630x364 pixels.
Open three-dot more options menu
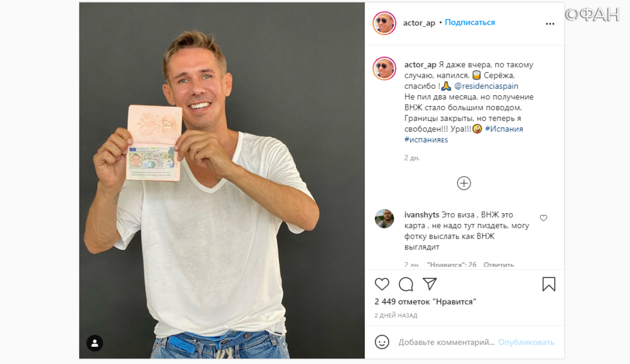pos(550,24)
